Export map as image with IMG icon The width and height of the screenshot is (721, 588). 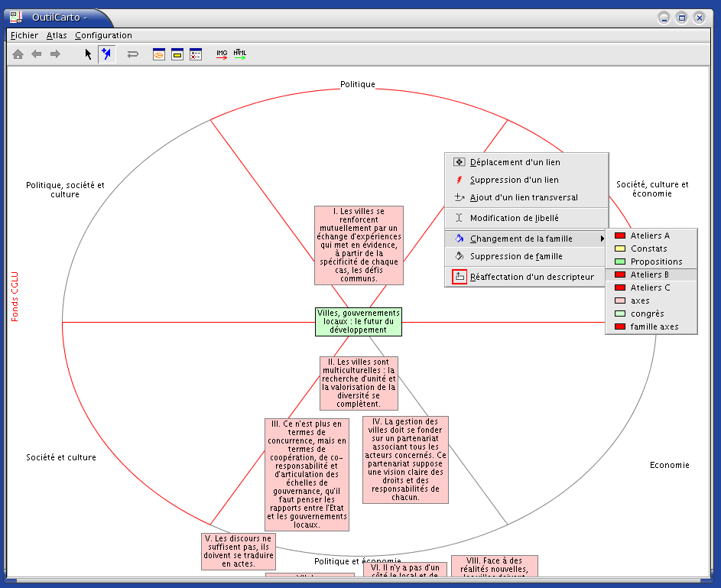pos(222,54)
